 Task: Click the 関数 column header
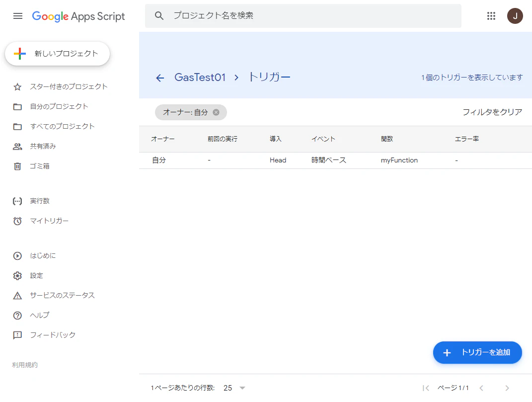(x=387, y=139)
